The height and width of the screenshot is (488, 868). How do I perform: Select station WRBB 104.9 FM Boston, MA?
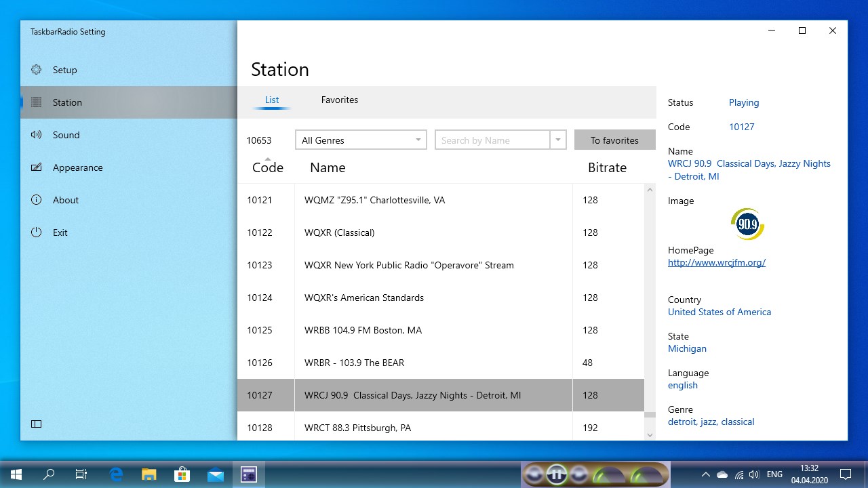pos(441,330)
